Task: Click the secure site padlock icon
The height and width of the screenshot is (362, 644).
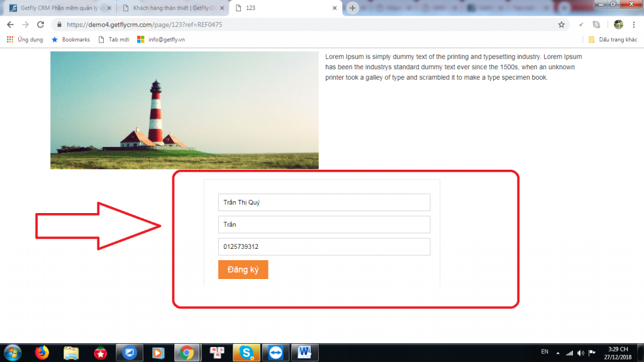Action: 59,25
